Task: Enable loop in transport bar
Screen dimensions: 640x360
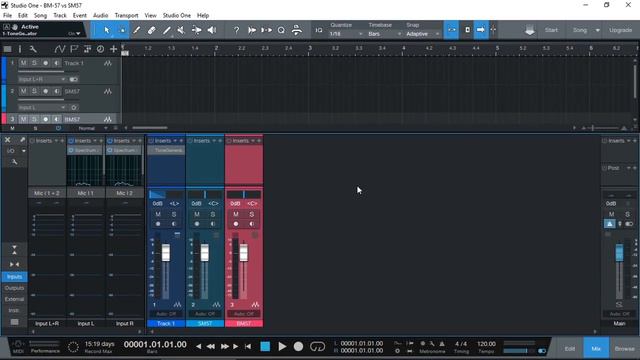Action: [317, 347]
